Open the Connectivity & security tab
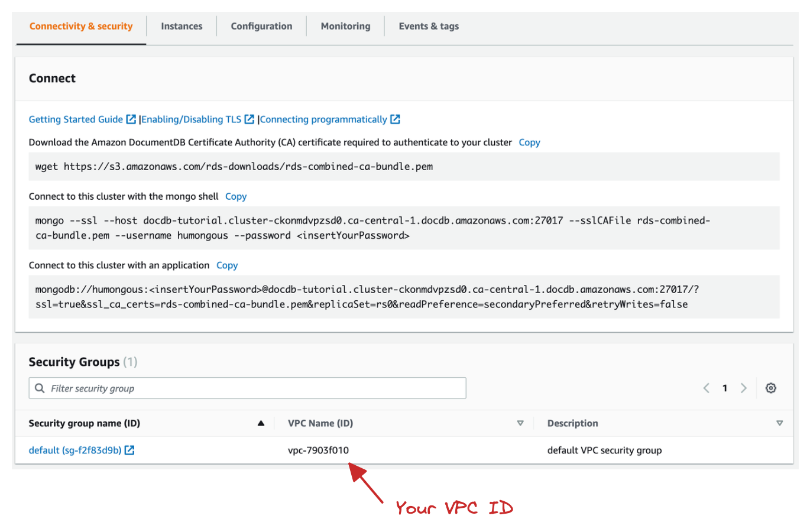Image resolution: width=810 pixels, height=532 pixels. coord(81,26)
